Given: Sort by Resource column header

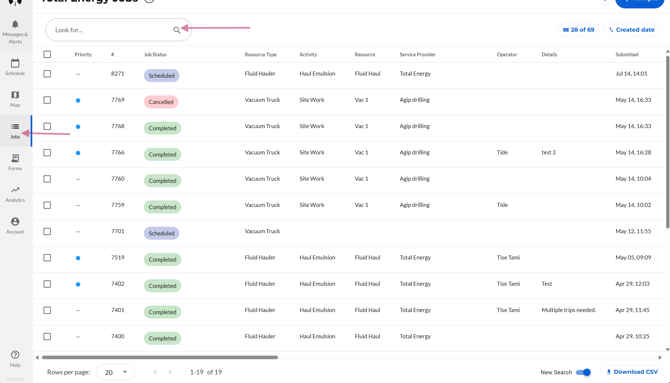Looking at the screenshot, I should coord(365,55).
